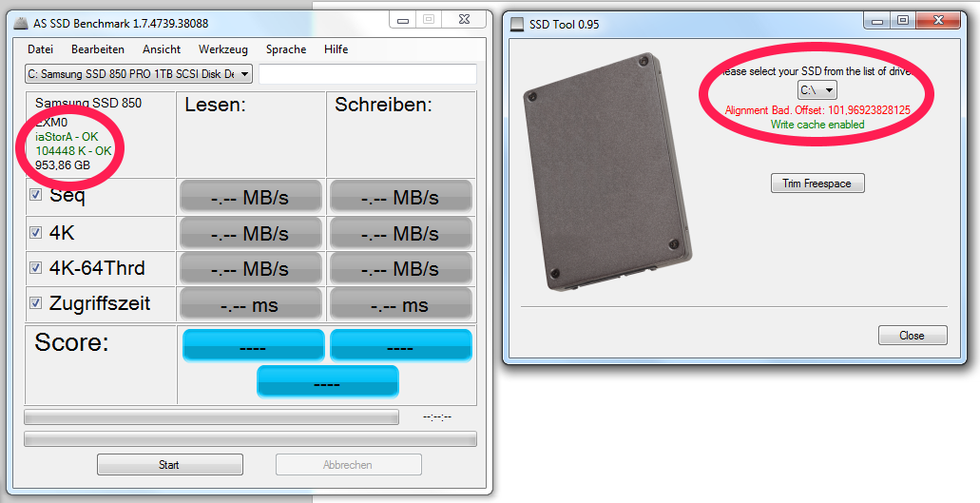Click the iaStorA - OK driver status text
The width and height of the screenshot is (980, 503).
(67, 136)
